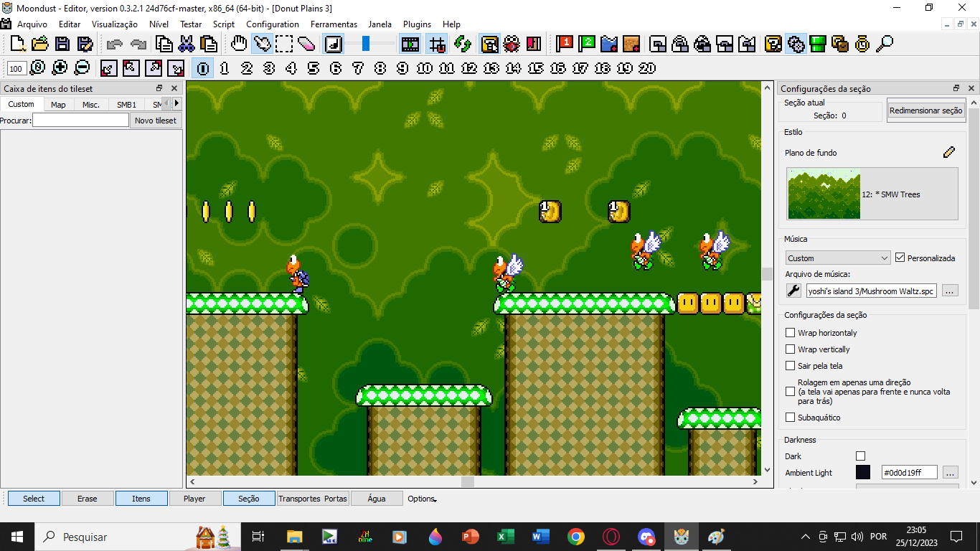Image resolution: width=980 pixels, height=551 pixels.
Task: Switch to section 12
Action: pos(469,68)
